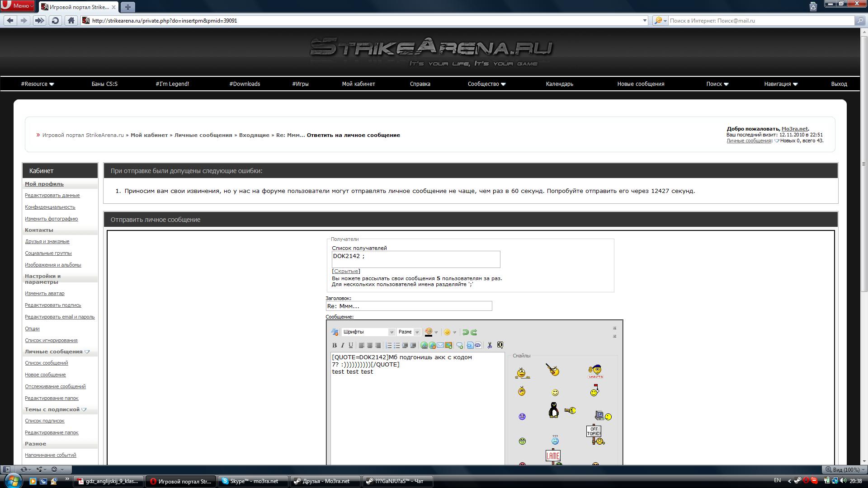The height and width of the screenshot is (488, 868).
Task: Open gdz_anglijskij PDF taskbar item
Action: [x=108, y=481]
